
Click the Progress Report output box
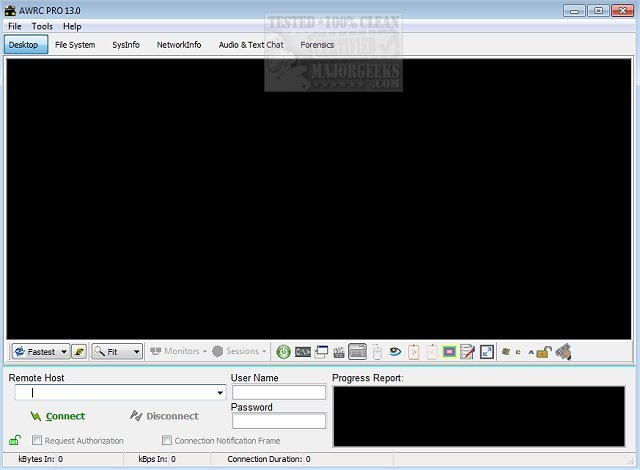tap(479, 417)
